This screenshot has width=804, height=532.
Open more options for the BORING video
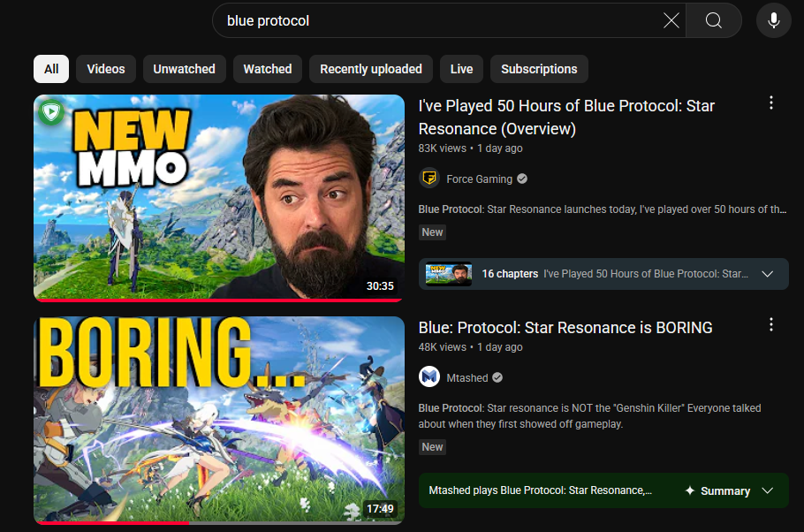click(x=770, y=324)
